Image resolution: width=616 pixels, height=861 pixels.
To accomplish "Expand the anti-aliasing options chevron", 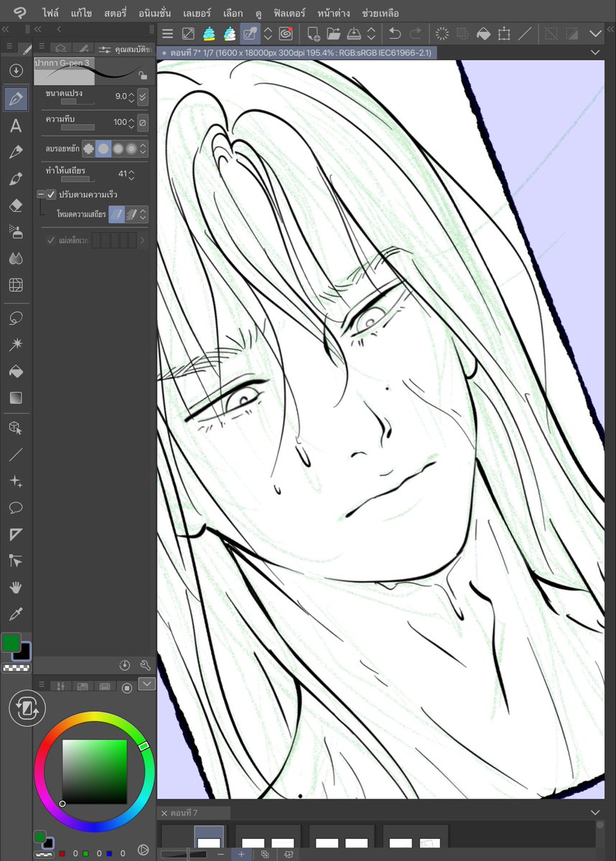I will pyautogui.click(x=144, y=148).
